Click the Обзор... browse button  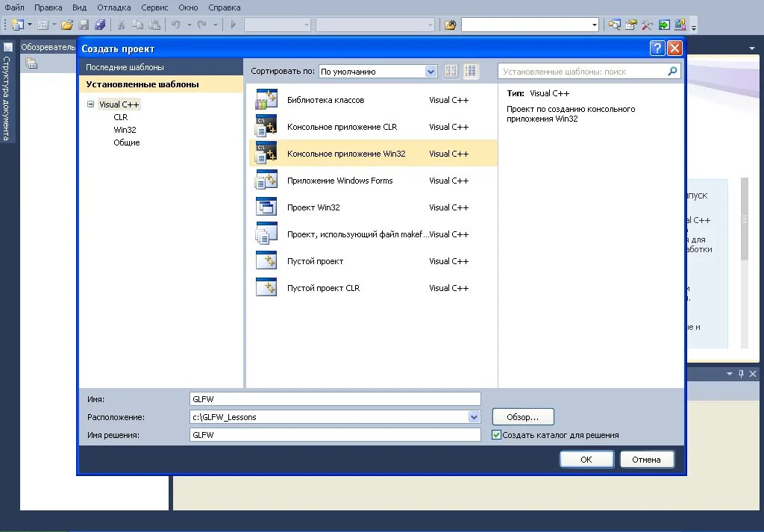coord(523,417)
